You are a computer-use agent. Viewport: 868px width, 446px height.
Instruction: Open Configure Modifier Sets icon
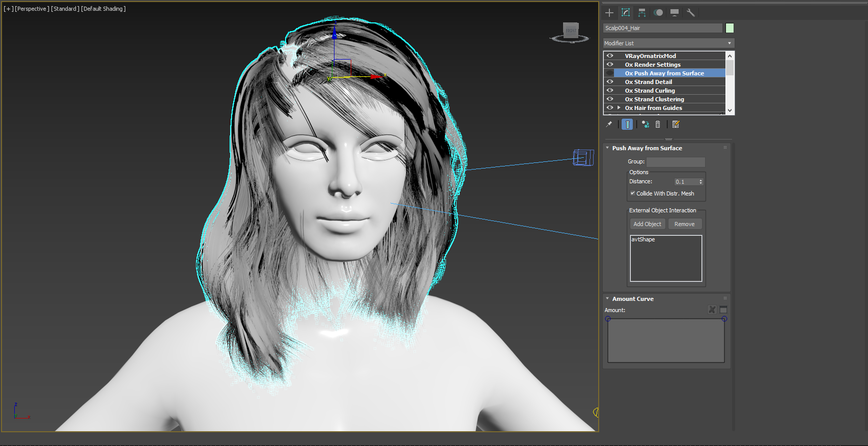click(x=676, y=124)
